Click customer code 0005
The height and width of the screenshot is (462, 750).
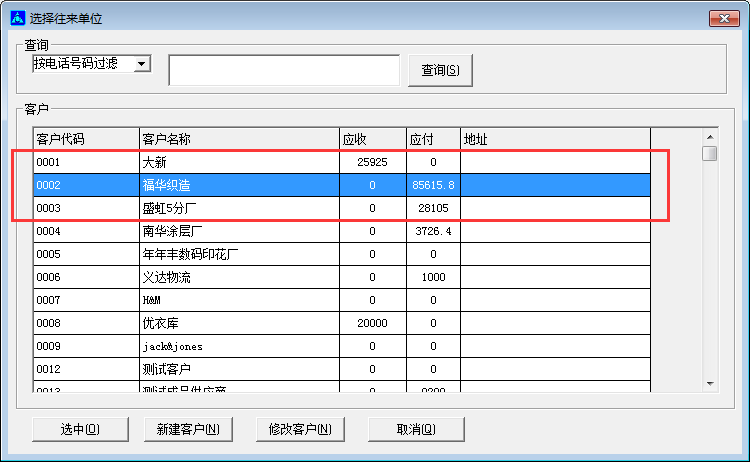point(48,254)
